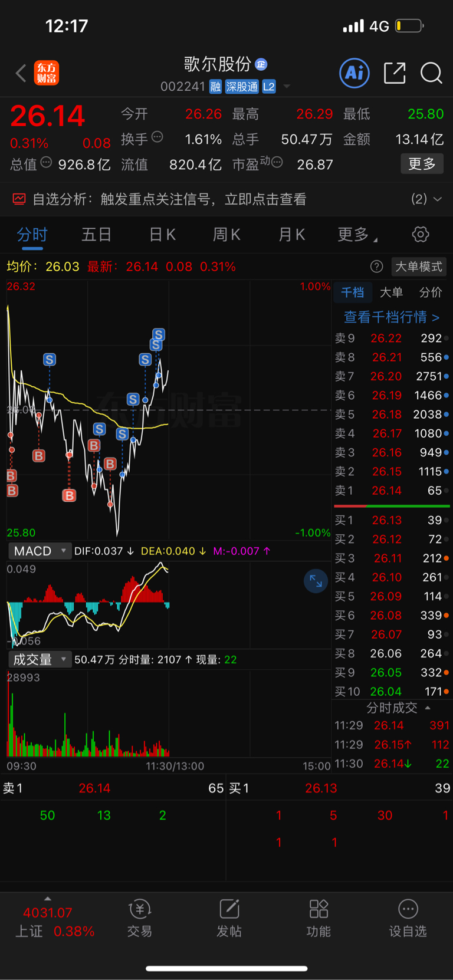Open chart settings gear icon

click(421, 235)
